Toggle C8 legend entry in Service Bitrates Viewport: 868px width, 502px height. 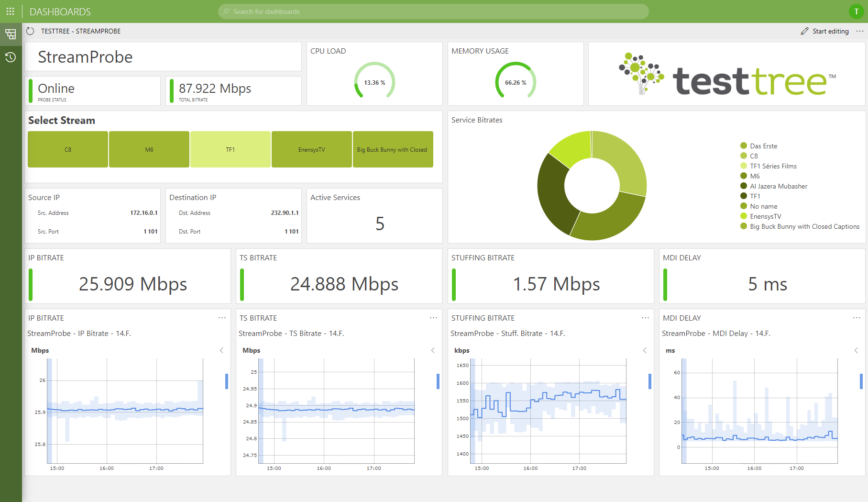[749, 156]
